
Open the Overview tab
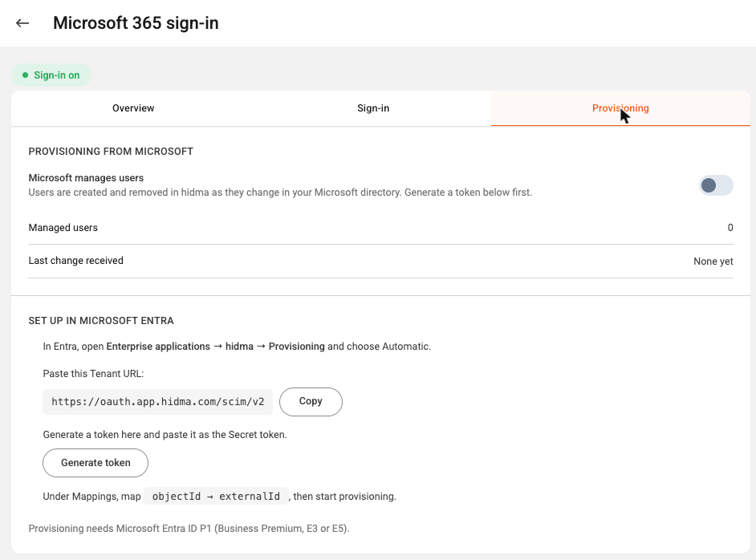click(133, 108)
